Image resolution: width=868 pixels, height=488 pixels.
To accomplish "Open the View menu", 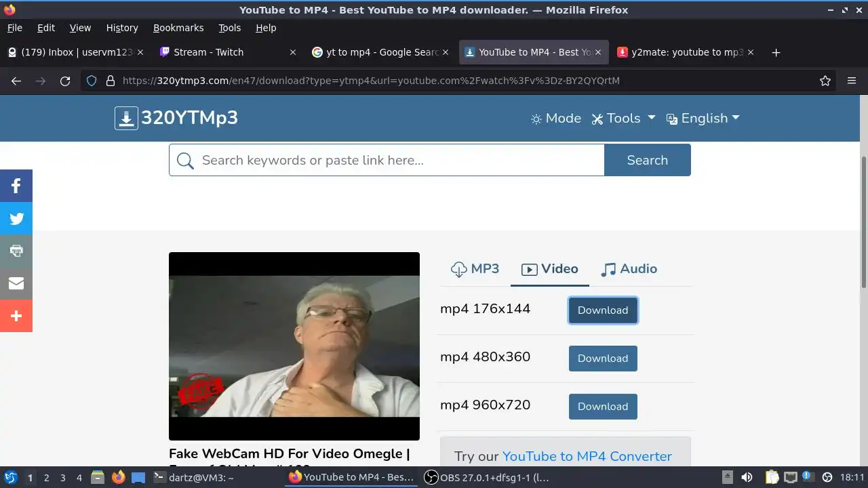I will point(80,28).
